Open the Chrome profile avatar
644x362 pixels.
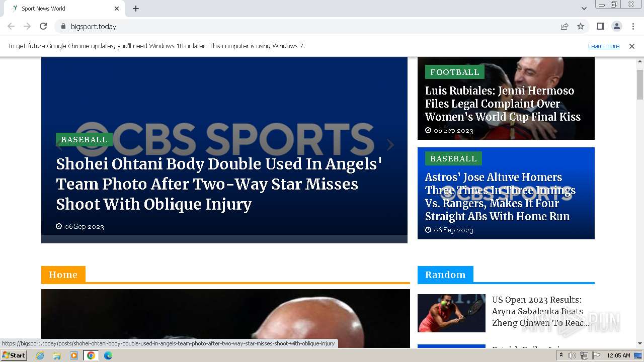click(616, 26)
